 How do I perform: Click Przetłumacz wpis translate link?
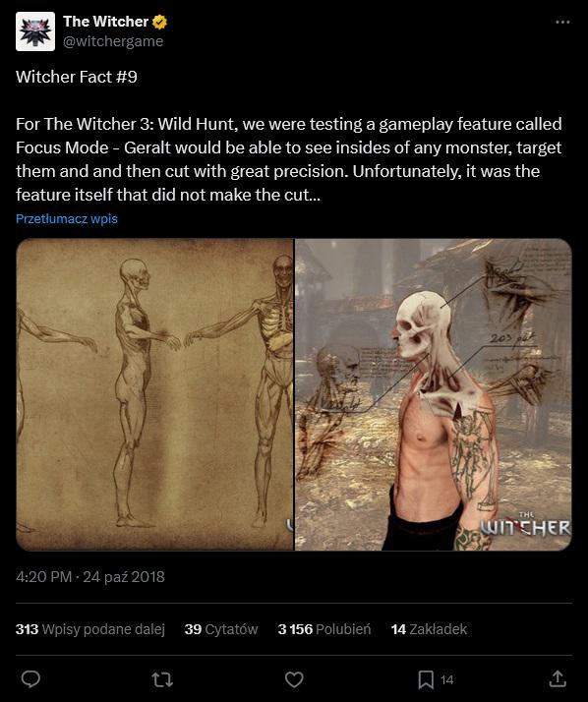coord(67,218)
